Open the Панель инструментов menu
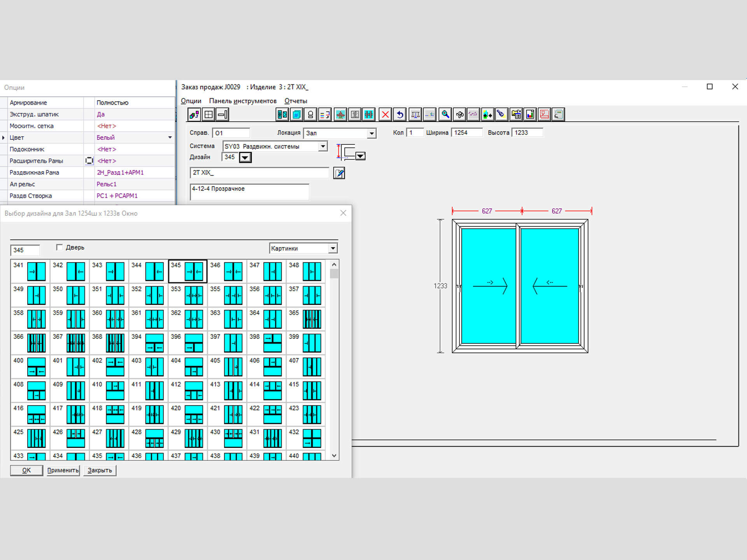The width and height of the screenshot is (747, 560). (242, 101)
